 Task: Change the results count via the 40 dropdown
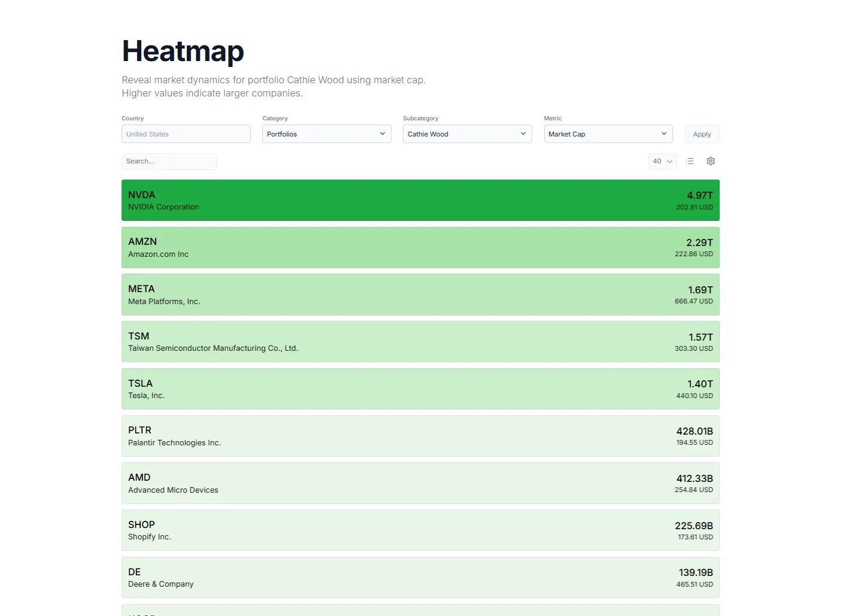(662, 161)
